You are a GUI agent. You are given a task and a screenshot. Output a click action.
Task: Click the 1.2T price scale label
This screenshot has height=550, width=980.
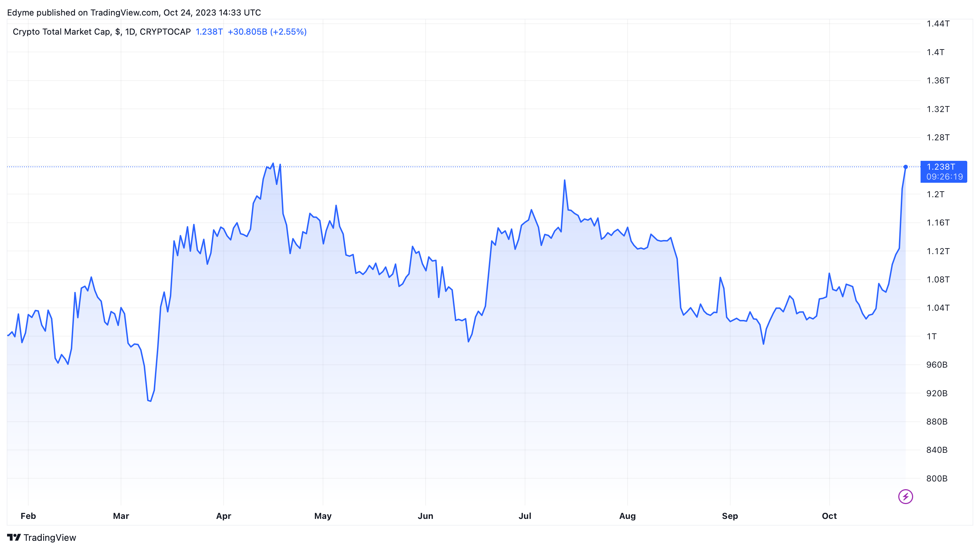[935, 194]
